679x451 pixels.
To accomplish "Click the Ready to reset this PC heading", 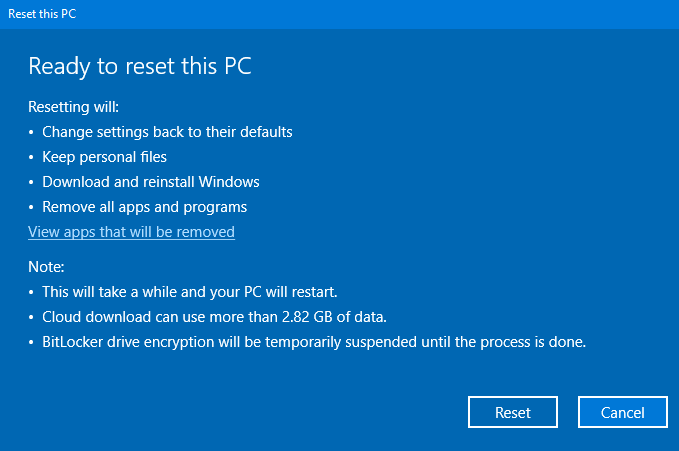I will (x=140, y=67).
